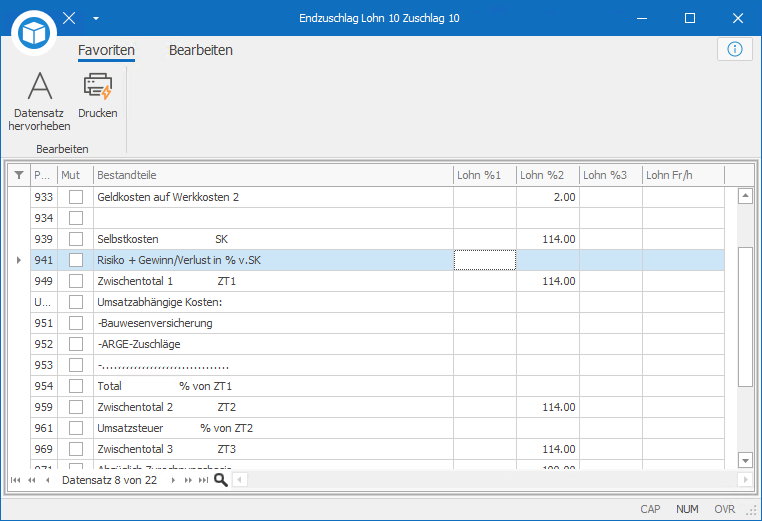Click vertical scrollbar down arrow
The image size is (762, 521).
745,459
